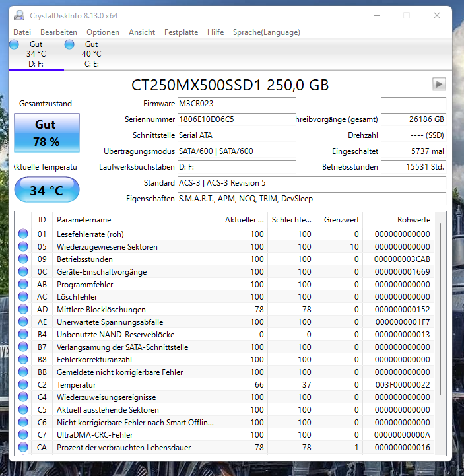The image size is (464, 476).
Task: Click the empty value field right of Firmware
Action: (x=413, y=104)
